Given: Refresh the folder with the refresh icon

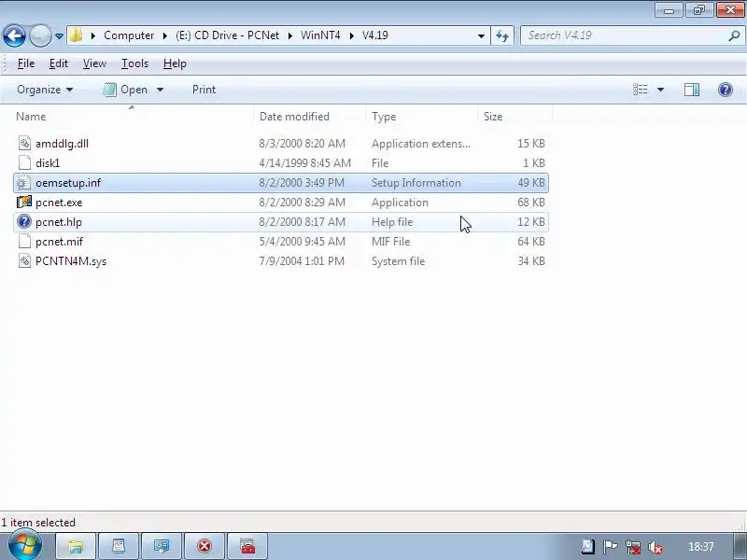Looking at the screenshot, I should point(502,35).
